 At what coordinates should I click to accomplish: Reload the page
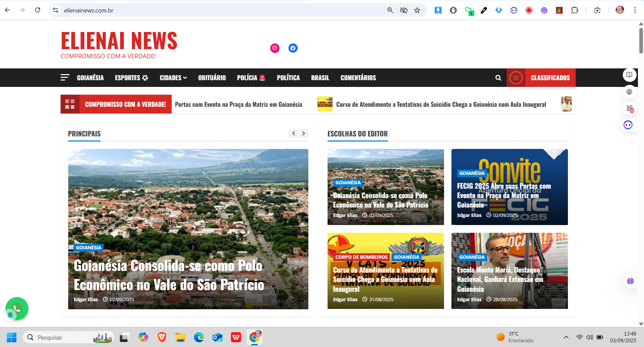38,10
